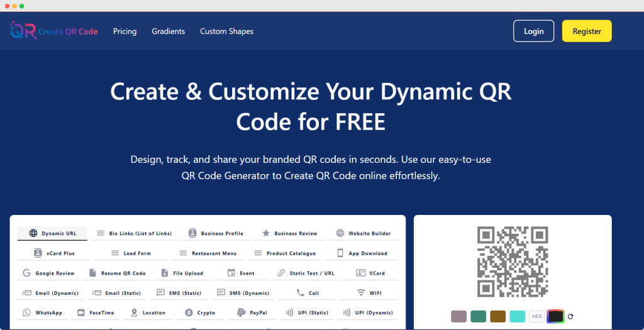Click the Location pin icon

pos(134,313)
